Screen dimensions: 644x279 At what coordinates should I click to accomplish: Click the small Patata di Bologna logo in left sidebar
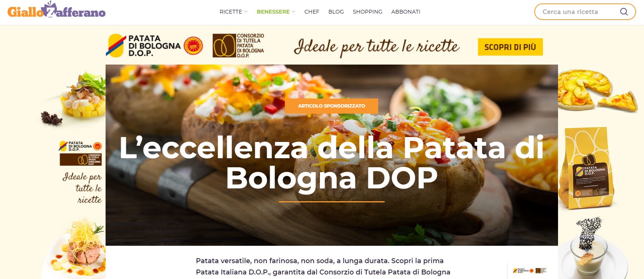pos(81,146)
